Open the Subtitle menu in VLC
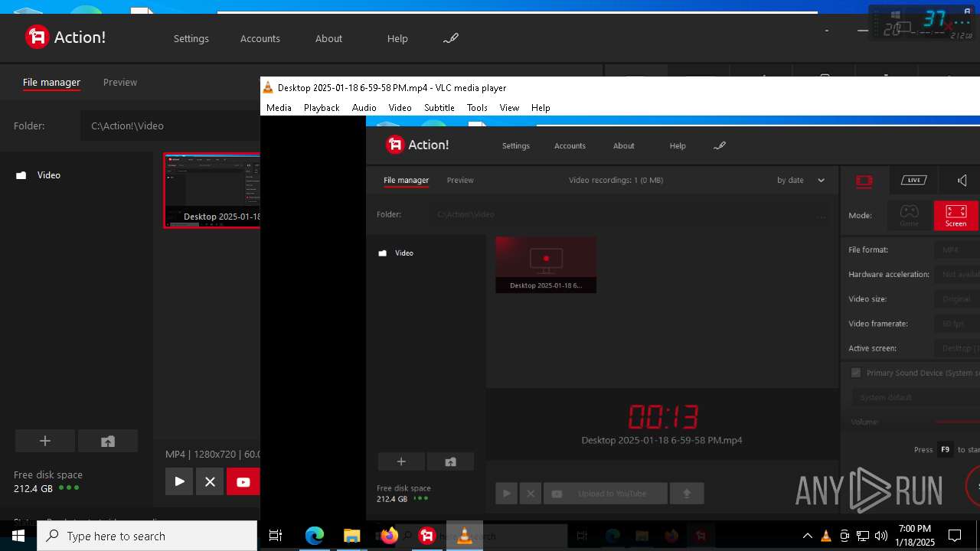 click(x=439, y=108)
